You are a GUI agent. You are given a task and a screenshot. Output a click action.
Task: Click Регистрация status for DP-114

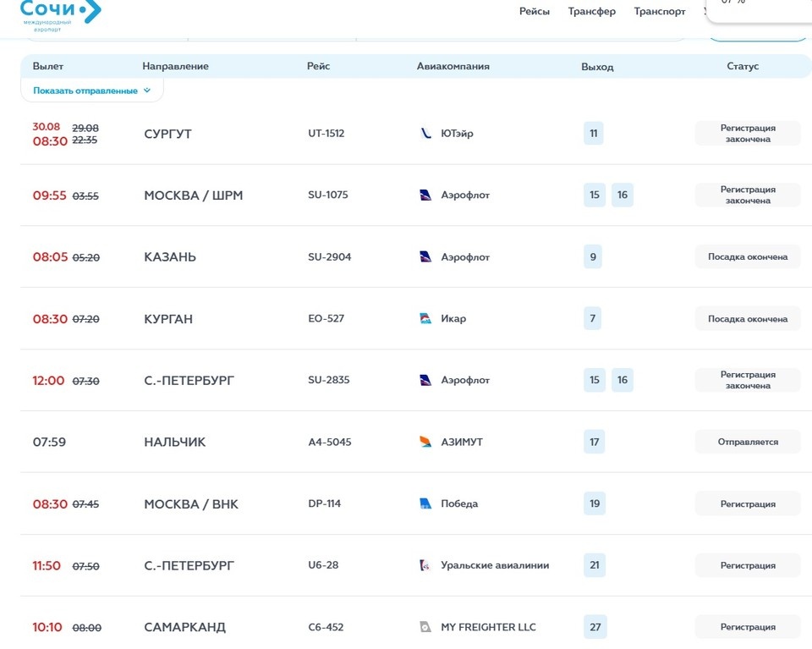tap(748, 503)
